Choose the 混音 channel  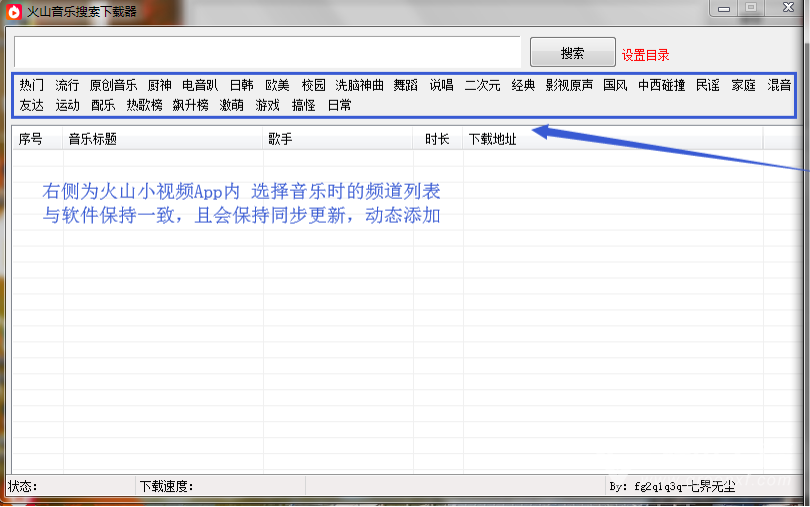779,85
